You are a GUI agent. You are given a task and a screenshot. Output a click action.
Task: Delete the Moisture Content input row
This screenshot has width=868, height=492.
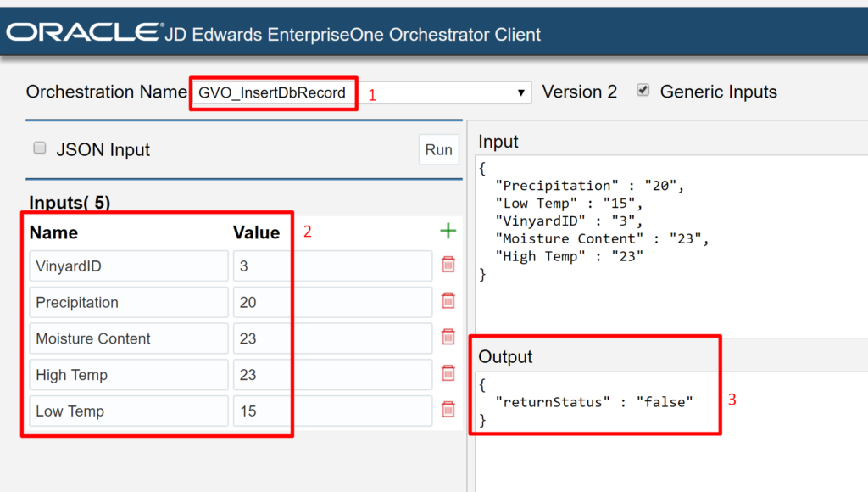448,337
